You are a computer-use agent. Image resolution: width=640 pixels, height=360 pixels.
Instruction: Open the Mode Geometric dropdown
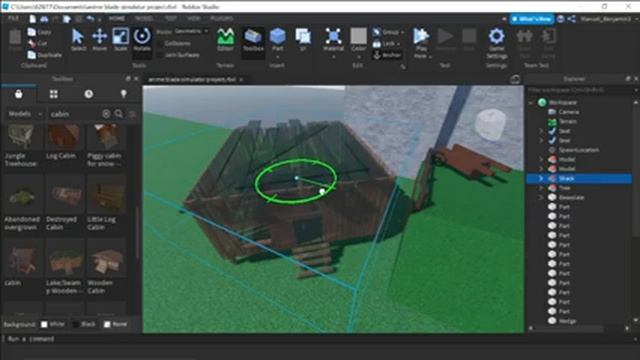pos(191,31)
